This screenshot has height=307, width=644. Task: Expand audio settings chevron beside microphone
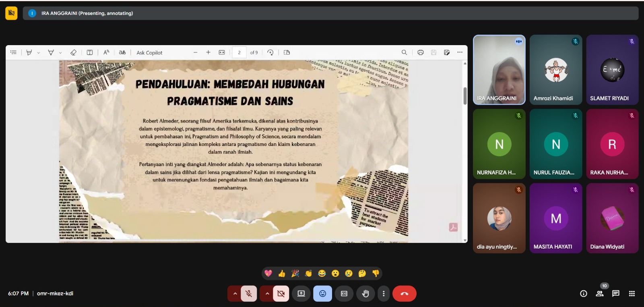[235, 294]
